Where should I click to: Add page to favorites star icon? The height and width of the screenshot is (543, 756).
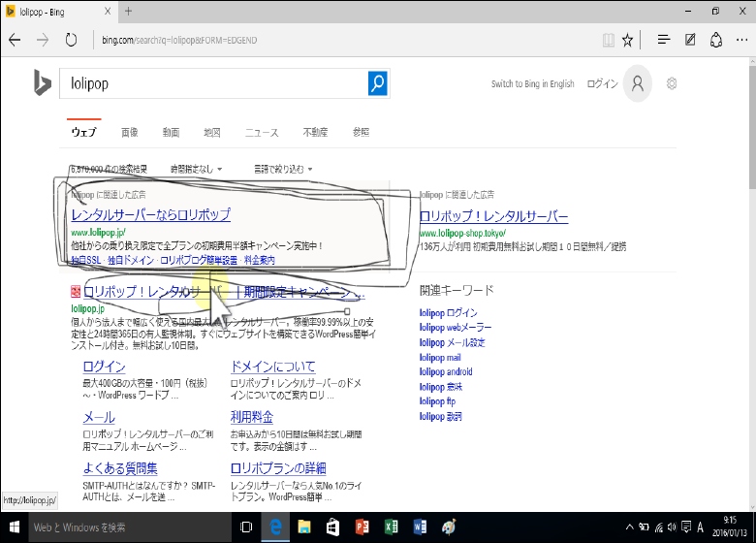tap(627, 40)
